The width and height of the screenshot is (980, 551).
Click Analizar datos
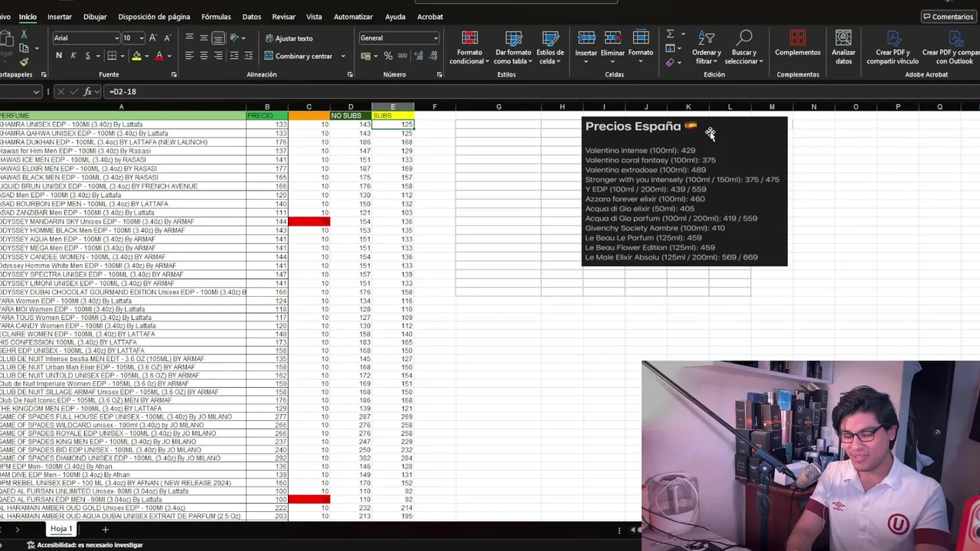[x=844, y=47]
